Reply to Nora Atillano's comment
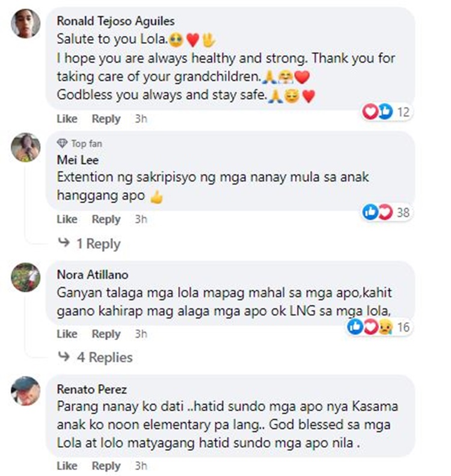The width and height of the screenshot is (451, 476). click(x=106, y=334)
